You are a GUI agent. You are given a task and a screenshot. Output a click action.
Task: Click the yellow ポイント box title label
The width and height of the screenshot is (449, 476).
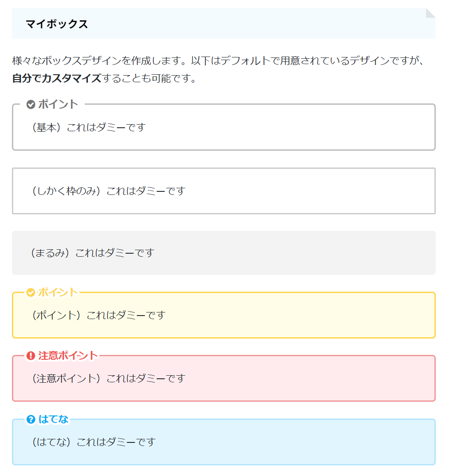coord(58,293)
